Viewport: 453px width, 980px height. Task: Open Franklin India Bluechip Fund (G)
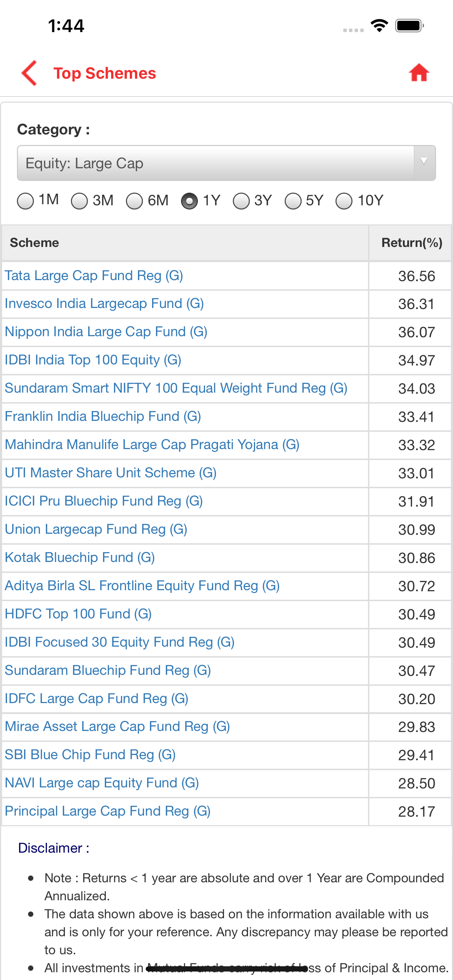pos(103,416)
